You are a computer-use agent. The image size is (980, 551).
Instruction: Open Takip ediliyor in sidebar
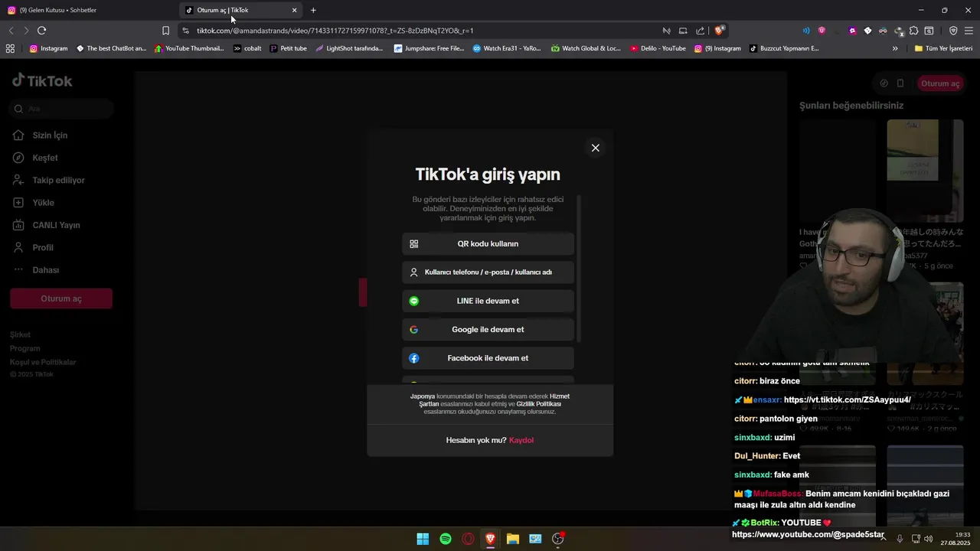click(58, 181)
